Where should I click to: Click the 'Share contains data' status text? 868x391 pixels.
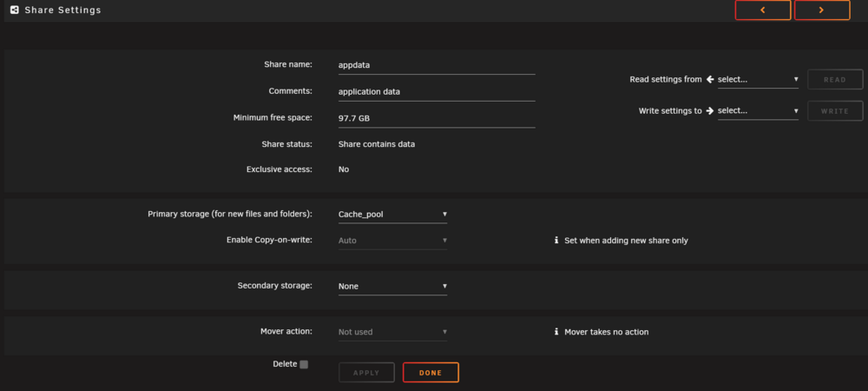pos(377,144)
